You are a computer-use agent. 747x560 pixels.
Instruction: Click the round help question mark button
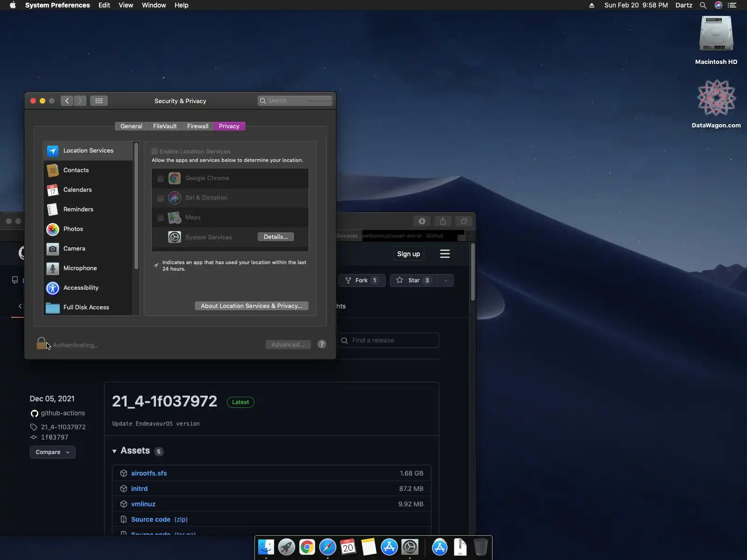pos(322,344)
